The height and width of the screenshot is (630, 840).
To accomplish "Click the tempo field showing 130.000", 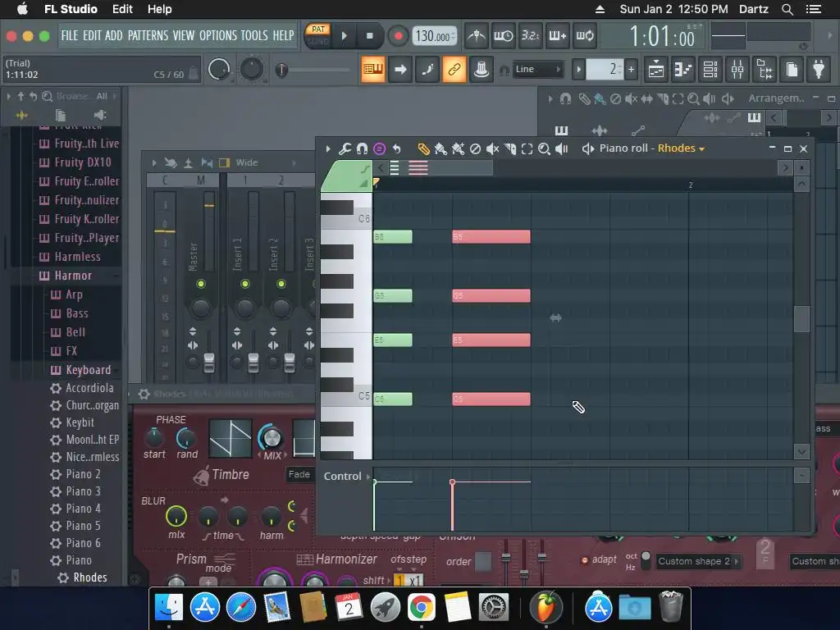I will 435,36.
